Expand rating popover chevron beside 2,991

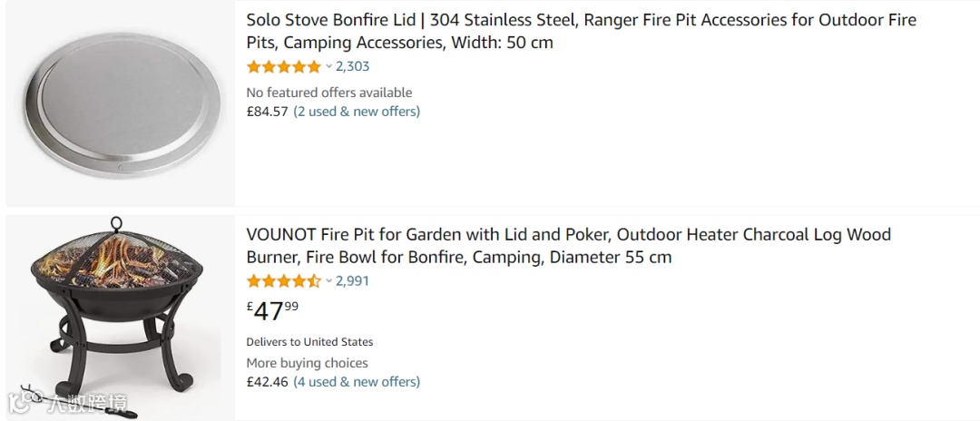coord(328,280)
